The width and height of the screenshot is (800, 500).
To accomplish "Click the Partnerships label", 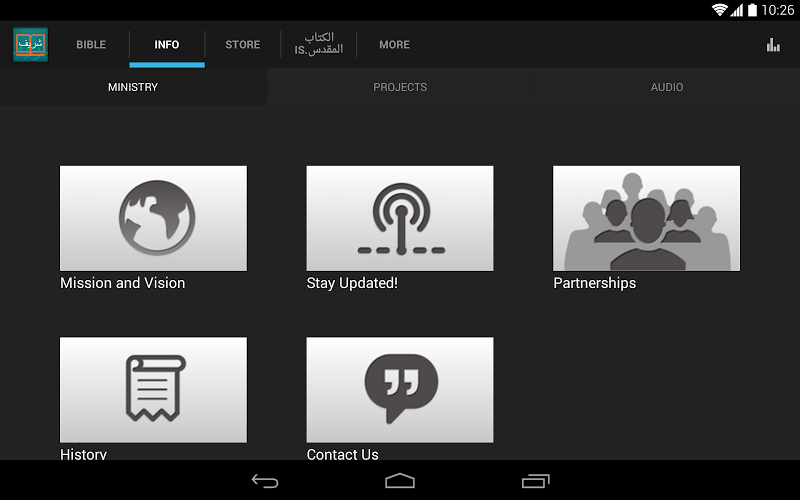I will pos(595,283).
